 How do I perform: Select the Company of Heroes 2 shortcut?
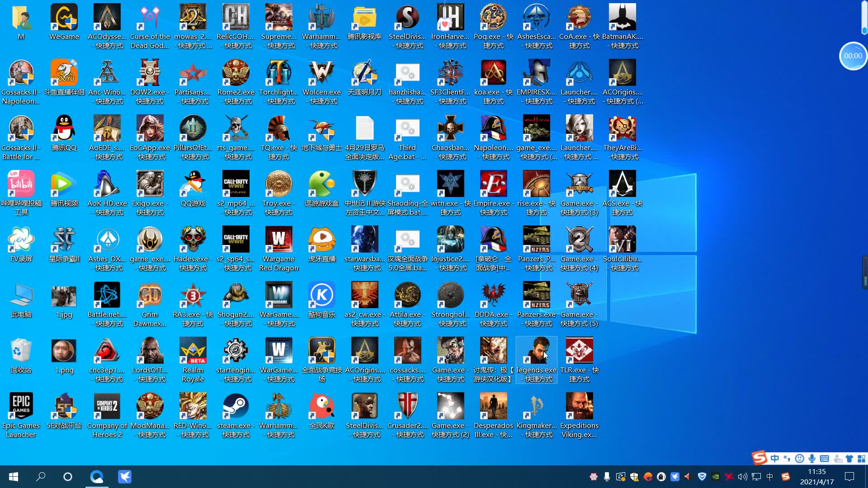[107, 415]
